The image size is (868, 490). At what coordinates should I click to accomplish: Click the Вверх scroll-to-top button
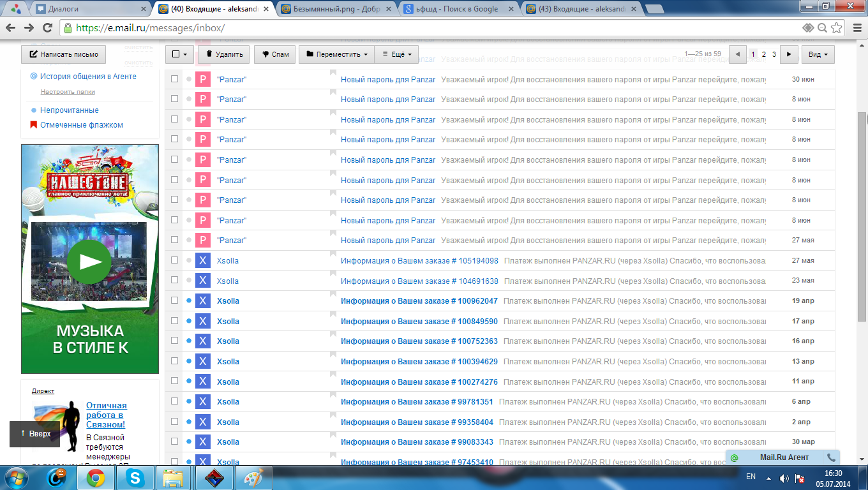pos(34,434)
